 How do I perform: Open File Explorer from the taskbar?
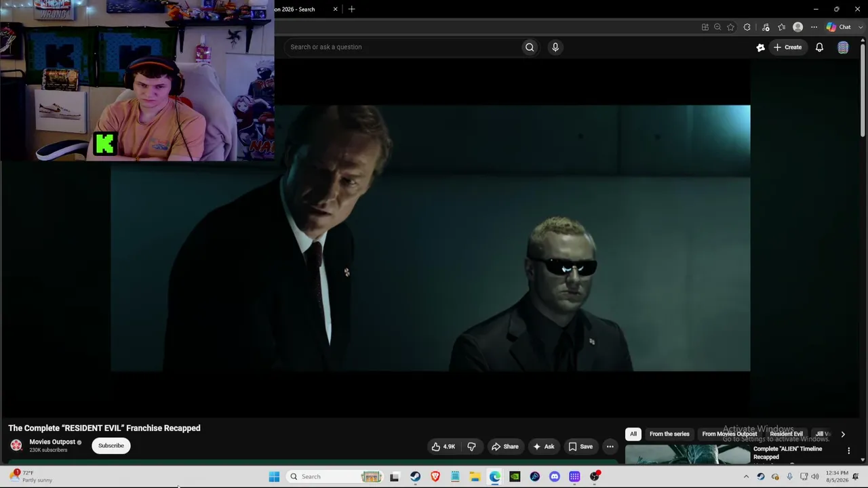(475, 476)
